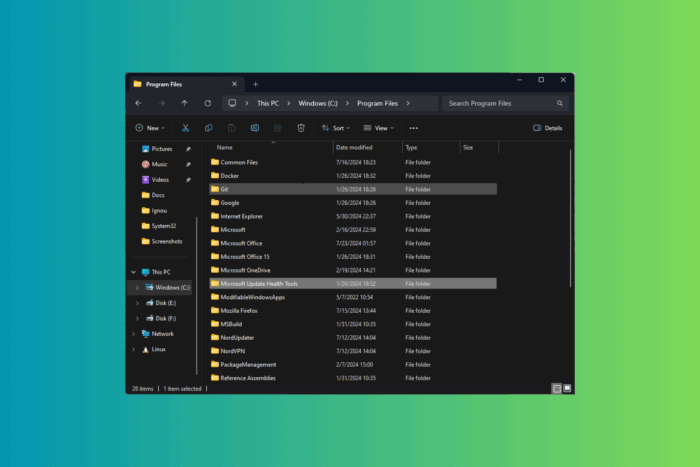Refresh the Program Files folder
700x467 pixels.
tap(208, 103)
